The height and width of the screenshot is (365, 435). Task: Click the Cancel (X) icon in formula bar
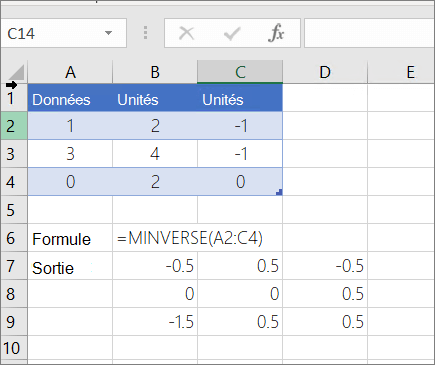tap(186, 33)
